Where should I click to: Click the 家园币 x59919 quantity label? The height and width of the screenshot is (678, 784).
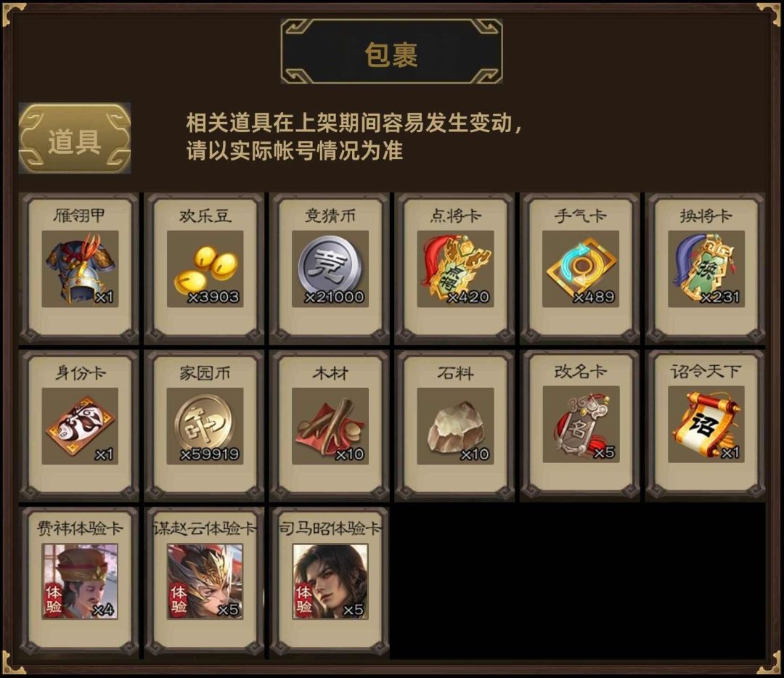pos(210,454)
